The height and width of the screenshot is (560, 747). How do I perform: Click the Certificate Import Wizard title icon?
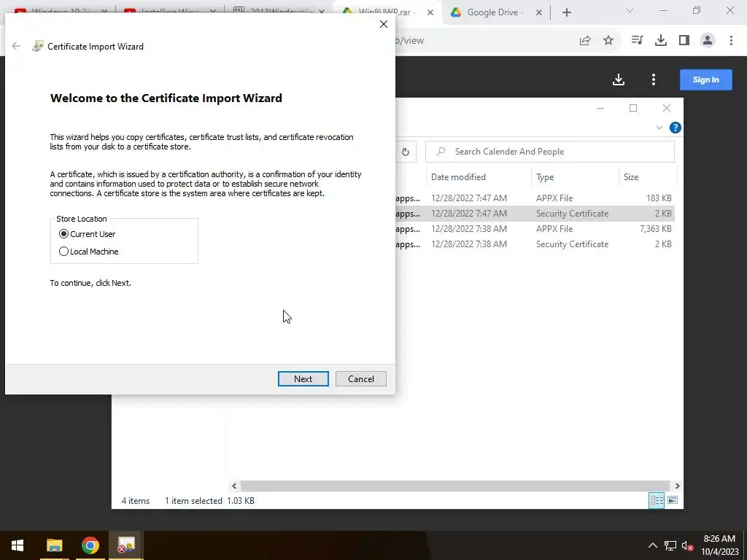(37, 46)
